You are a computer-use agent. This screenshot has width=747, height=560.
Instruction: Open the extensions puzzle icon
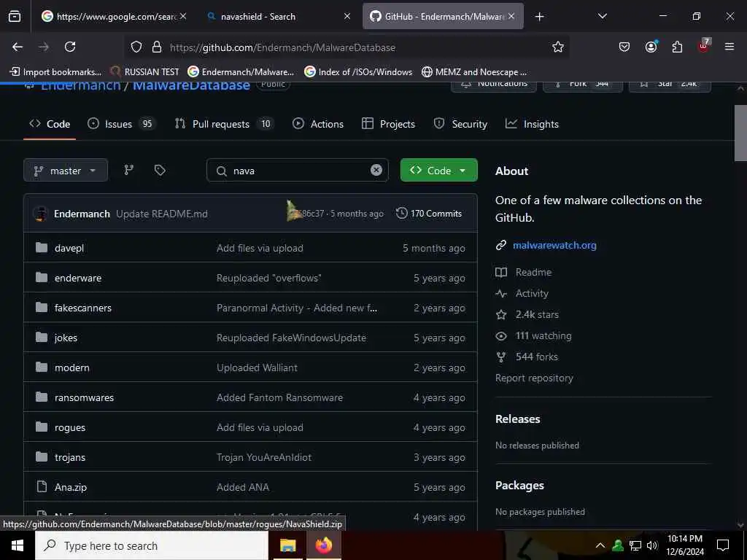coord(677,47)
